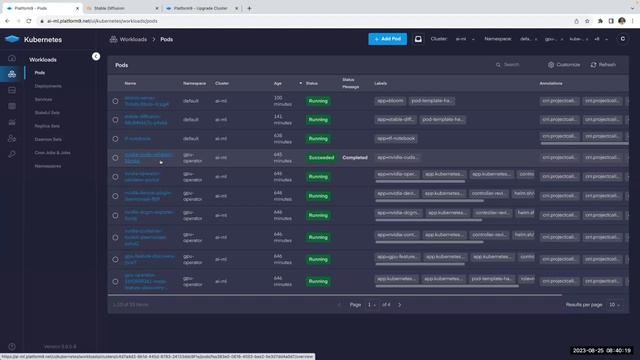Open the key credentials sidebar icon
This screenshot has height=360, width=640.
pyautogui.click(x=12, y=154)
